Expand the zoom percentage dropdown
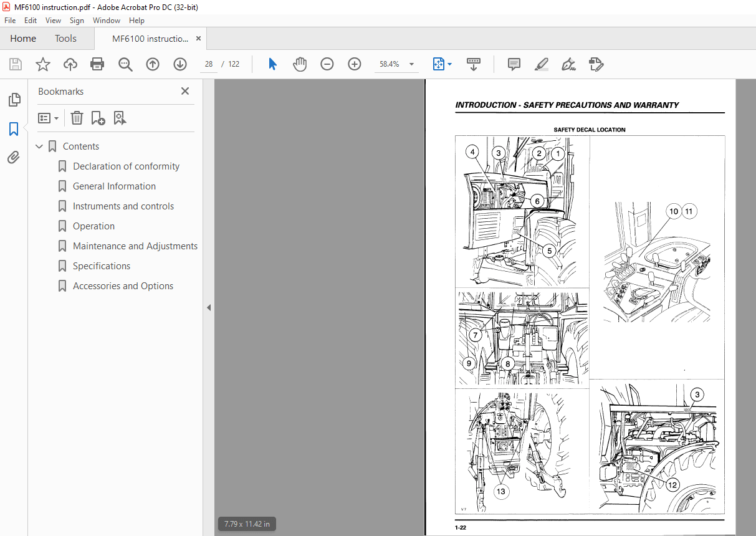Image resolution: width=756 pixels, height=536 pixels. pyautogui.click(x=411, y=64)
